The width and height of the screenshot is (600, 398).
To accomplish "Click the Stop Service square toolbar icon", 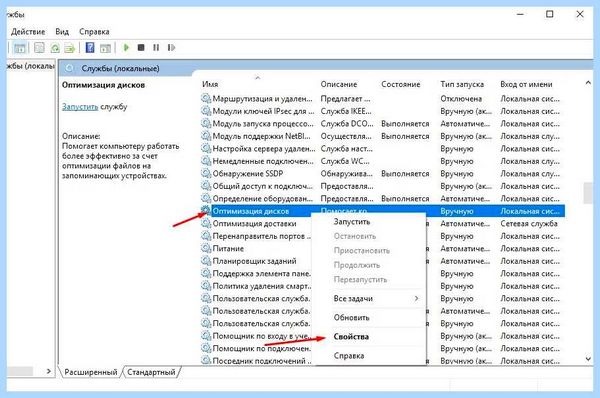I will [141, 47].
